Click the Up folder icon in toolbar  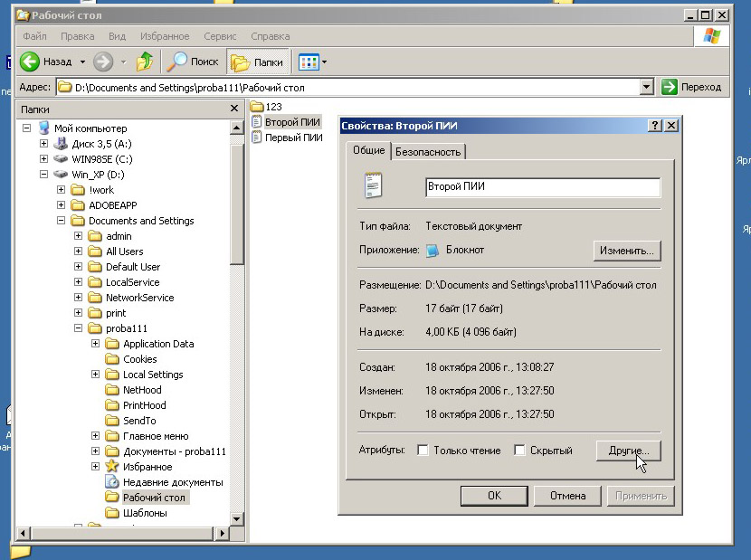pyautogui.click(x=145, y=62)
